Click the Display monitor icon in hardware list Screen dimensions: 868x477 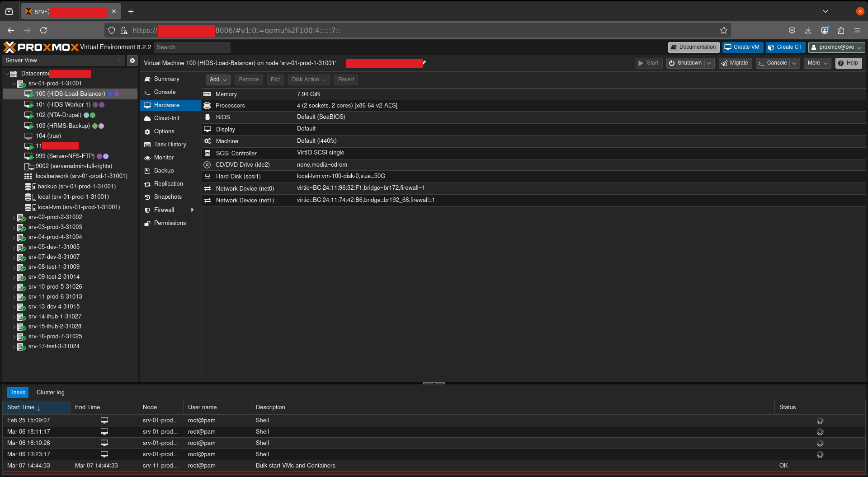pyautogui.click(x=207, y=129)
